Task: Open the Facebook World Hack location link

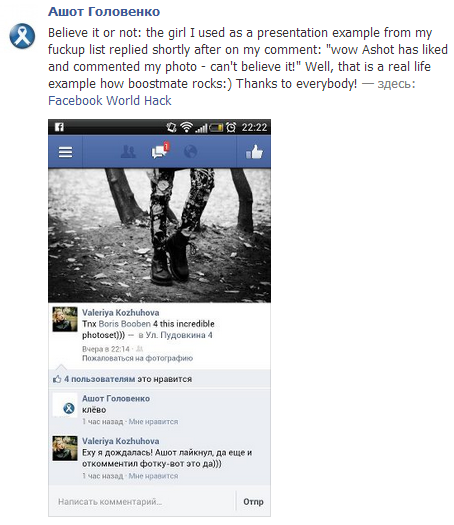Action: click(110, 100)
